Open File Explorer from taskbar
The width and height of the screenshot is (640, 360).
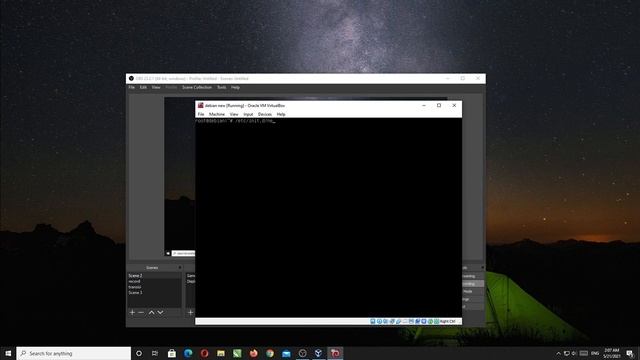click(x=221, y=353)
